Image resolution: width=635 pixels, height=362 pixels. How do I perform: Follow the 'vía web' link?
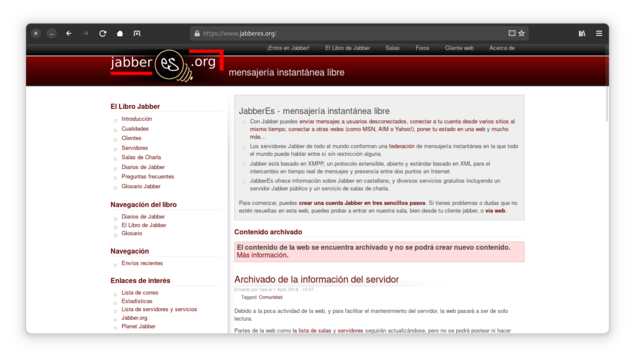click(495, 211)
